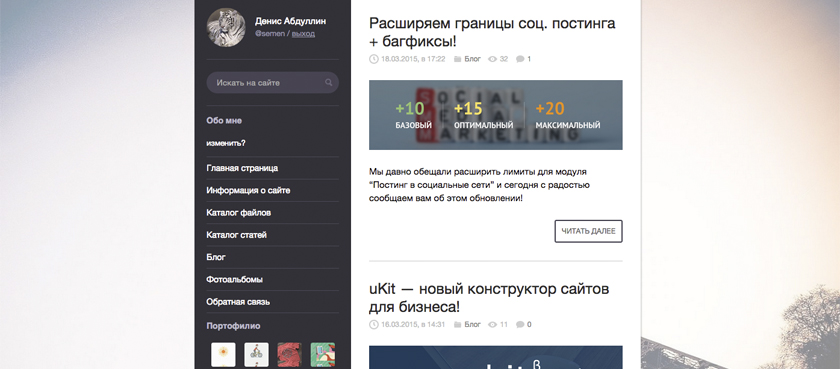Viewport: 840px width, 369px height.
Task: Open post title Расширяем границы соц. постинга
Action: tap(492, 32)
